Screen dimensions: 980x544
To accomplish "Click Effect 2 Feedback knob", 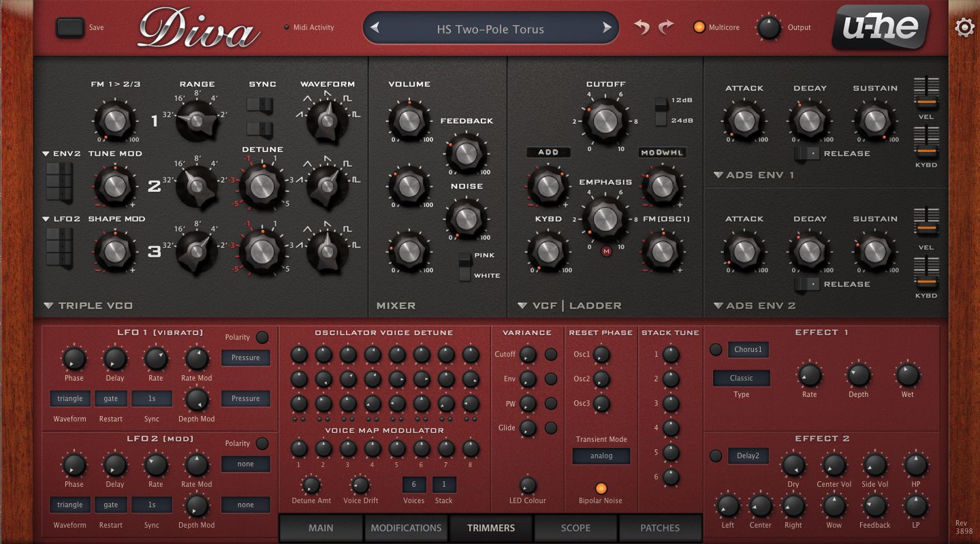I will point(874,506).
